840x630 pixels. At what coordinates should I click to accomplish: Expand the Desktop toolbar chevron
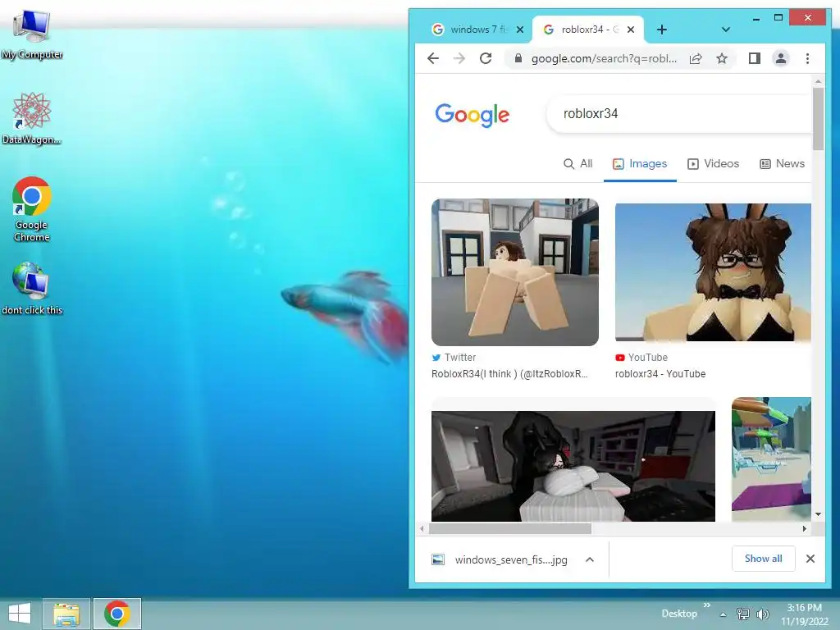(706, 605)
